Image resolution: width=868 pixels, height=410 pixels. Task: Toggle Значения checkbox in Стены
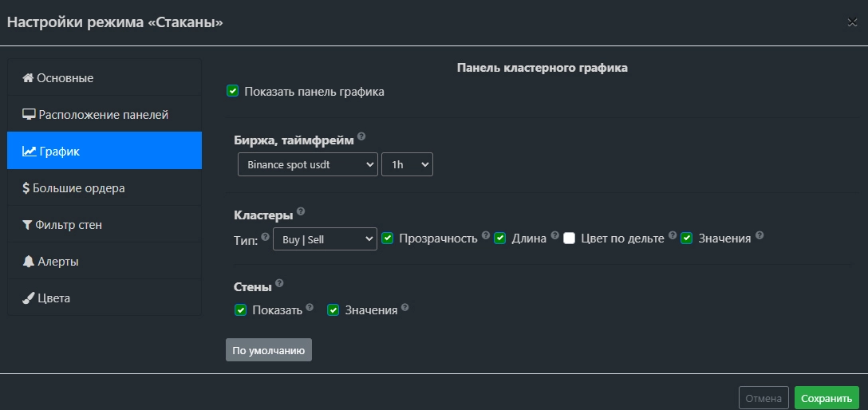pyautogui.click(x=333, y=309)
